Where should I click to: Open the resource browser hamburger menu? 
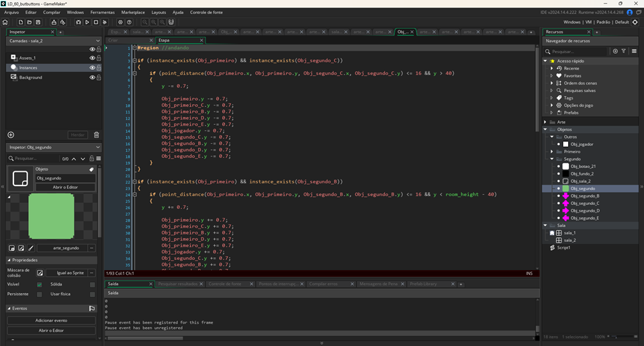click(x=634, y=51)
